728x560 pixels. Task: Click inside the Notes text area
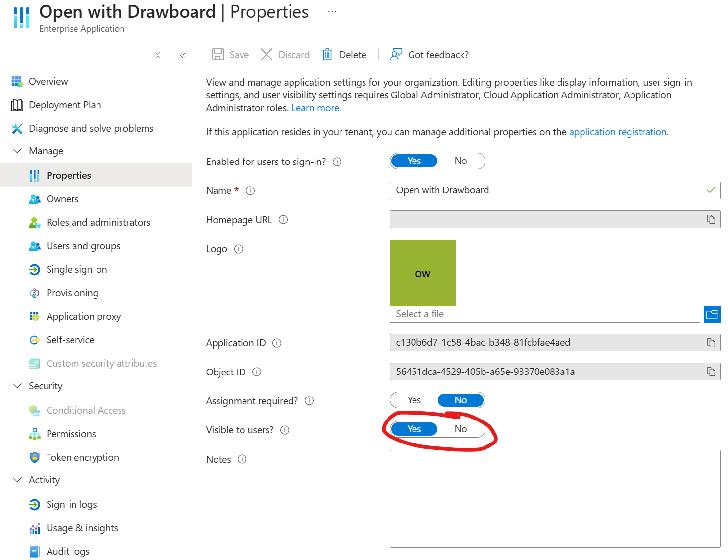coord(555,499)
